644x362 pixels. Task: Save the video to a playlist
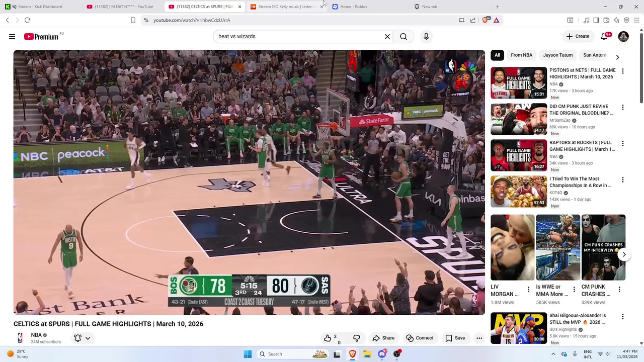(x=455, y=338)
